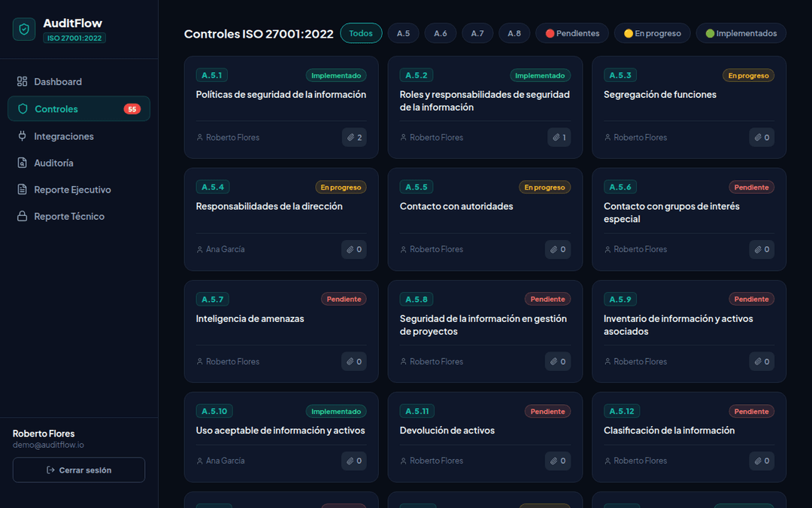Click attachment count on A.5.1 card
The height and width of the screenshot is (508, 812).
[x=354, y=138]
